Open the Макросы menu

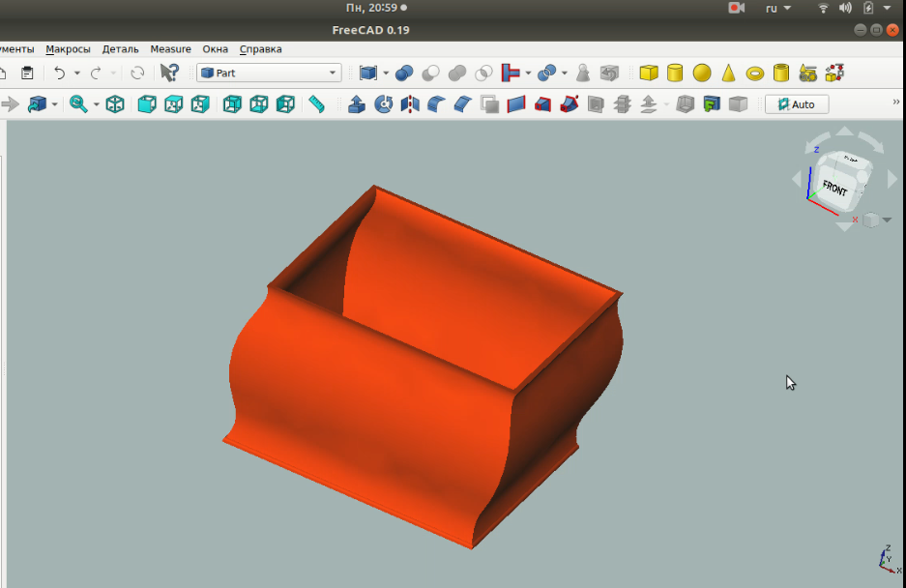[69, 49]
